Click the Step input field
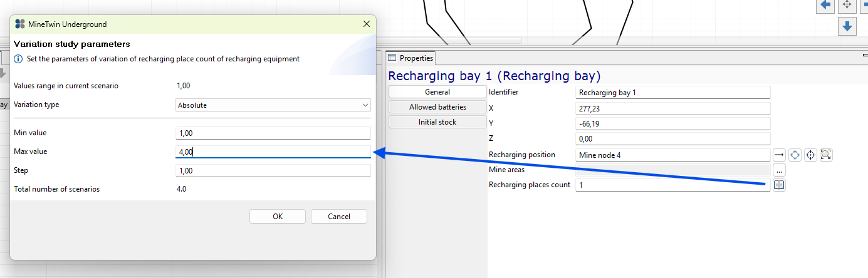The image size is (868, 278). (x=273, y=170)
